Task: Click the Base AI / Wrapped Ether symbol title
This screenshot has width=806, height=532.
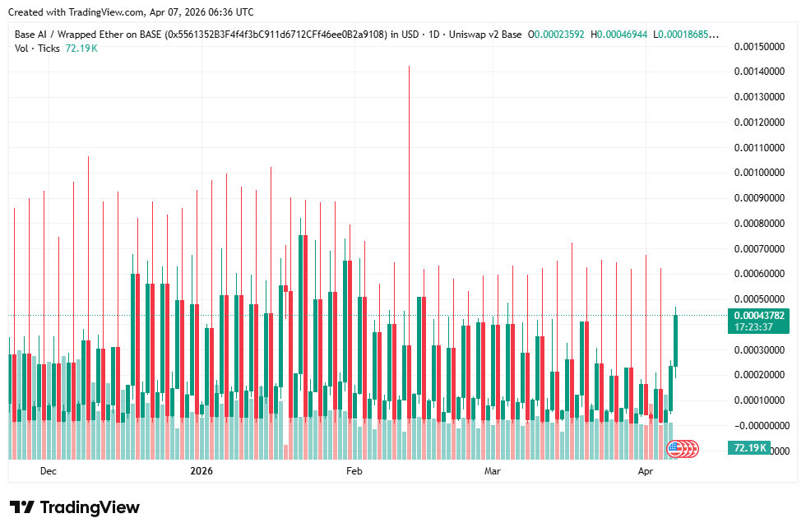Action: pyautogui.click(x=201, y=35)
